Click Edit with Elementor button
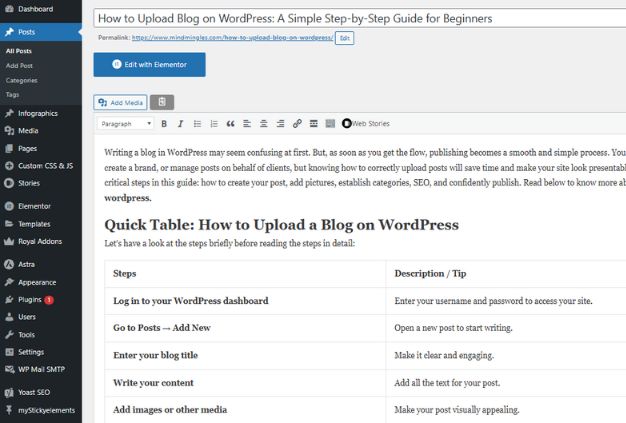Screen dimensions: 626x423 point(150,65)
